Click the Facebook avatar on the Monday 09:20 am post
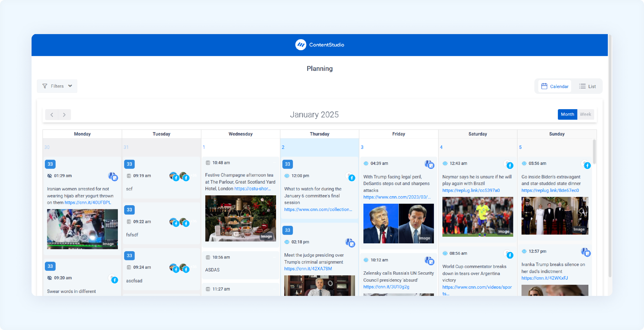The height and width of the screenshot is (330, 644). click(x=113, y=279)
